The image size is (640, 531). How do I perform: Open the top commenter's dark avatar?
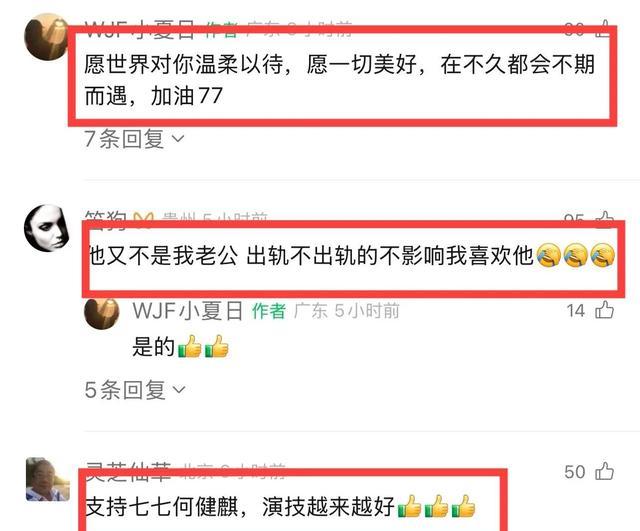46,37
